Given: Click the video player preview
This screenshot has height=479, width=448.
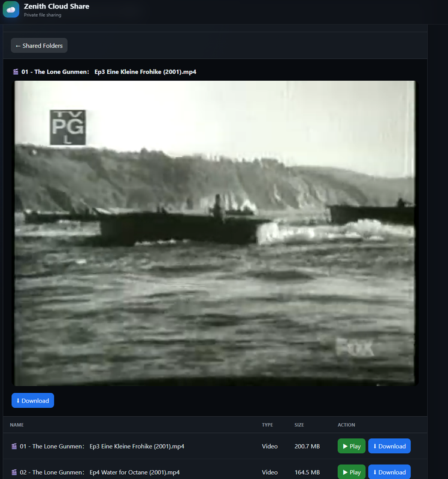Looking at the screenshot, I should [215, 233].
